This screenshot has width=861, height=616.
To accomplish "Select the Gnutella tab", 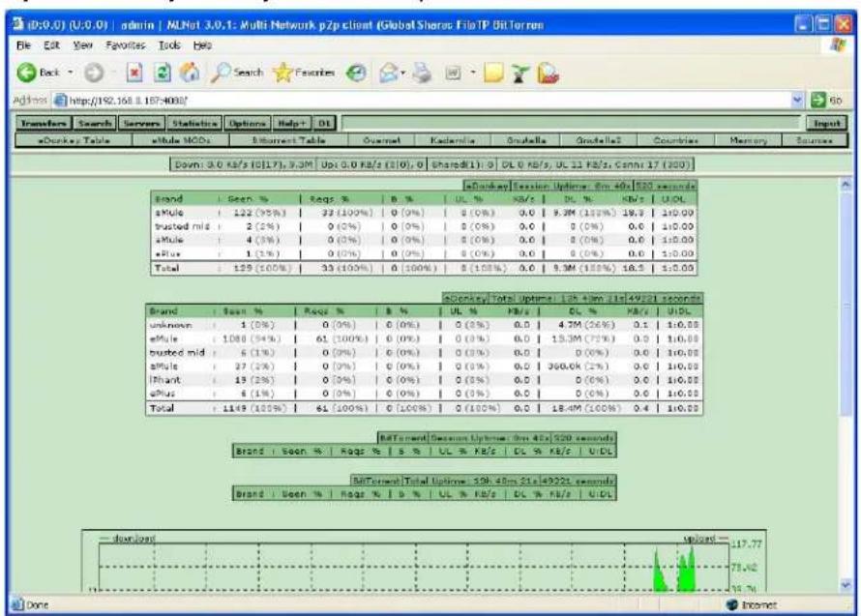I will pos(526,140).
